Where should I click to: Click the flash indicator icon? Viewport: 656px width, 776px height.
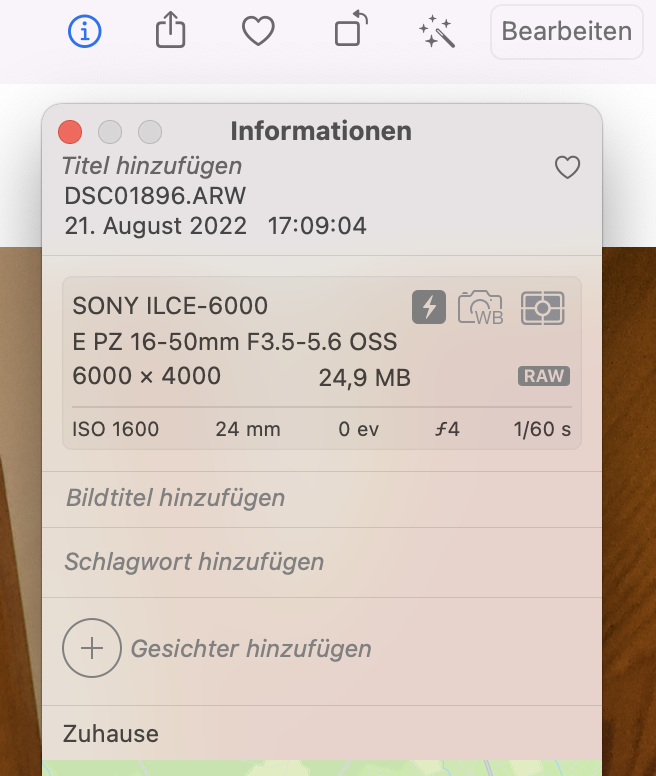click(x=429, y=307)
